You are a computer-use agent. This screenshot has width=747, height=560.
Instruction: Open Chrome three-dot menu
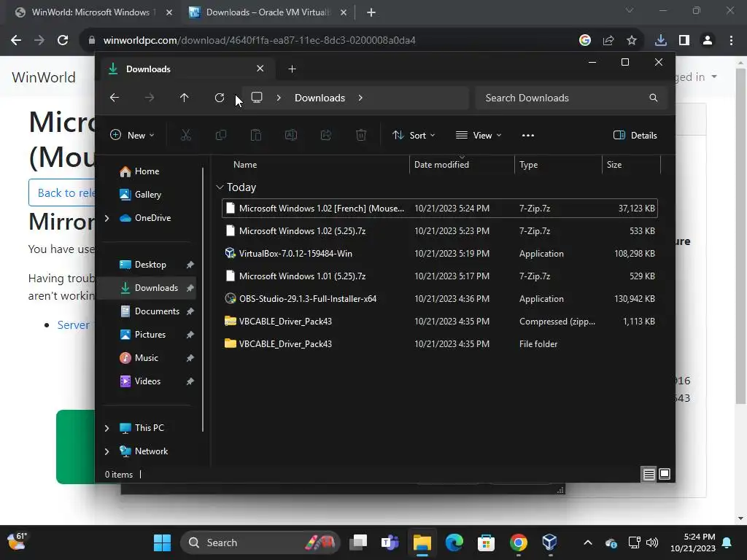(x=731, y=41)
